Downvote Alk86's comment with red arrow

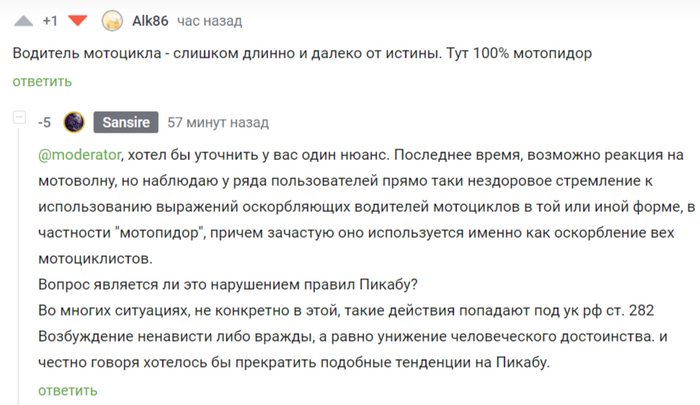[x=78, y=21]
